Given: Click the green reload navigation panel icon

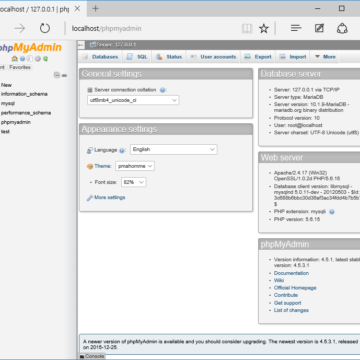Looking at the screenshot, I should click(x=45, y=59).
